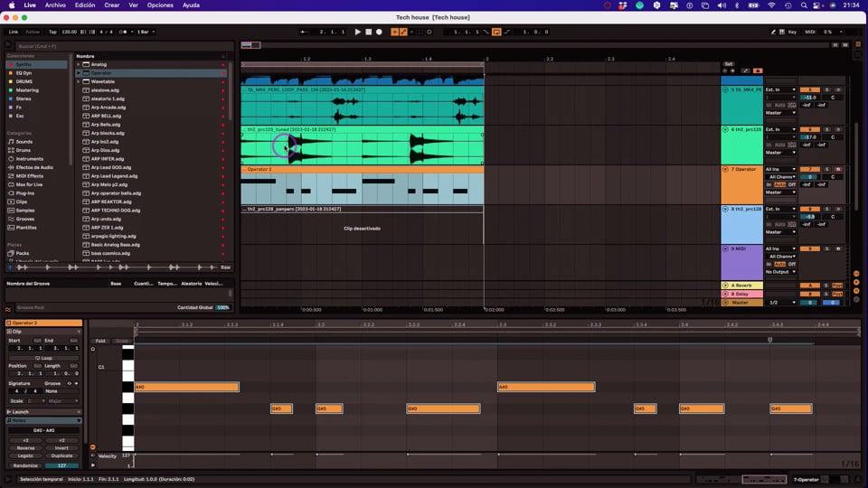The image size is (868, 488).
Task: Set 7 Operator monitor to Off
Action: (x=792, y=184)
